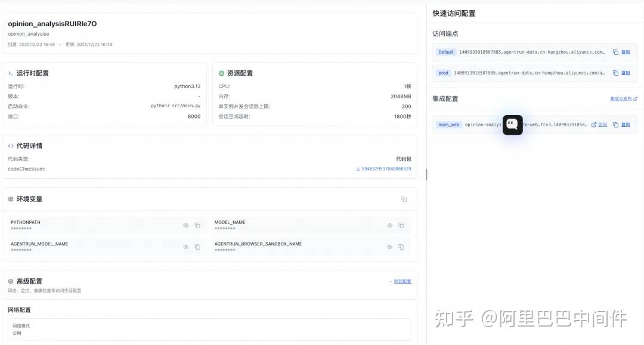This screenshot has height=345, width=644.
Task: Select the main_web integration tag
Action: tap(448, 125)
